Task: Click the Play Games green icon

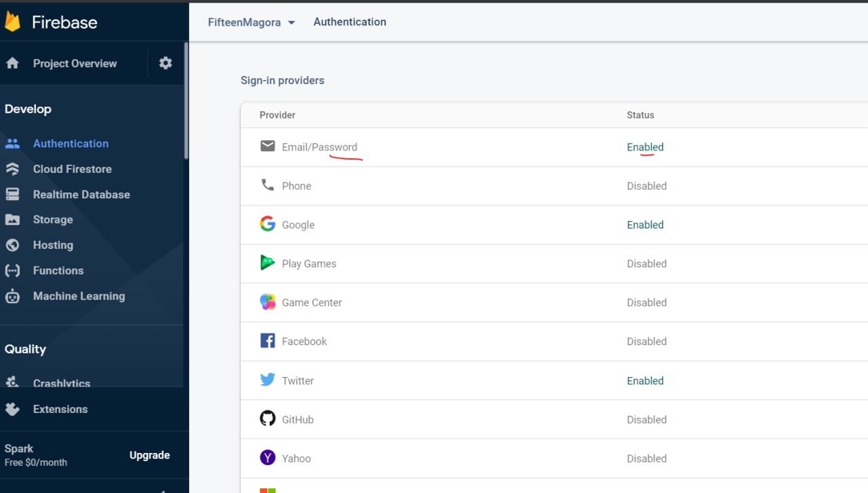Action: click(x=268, y=262)
